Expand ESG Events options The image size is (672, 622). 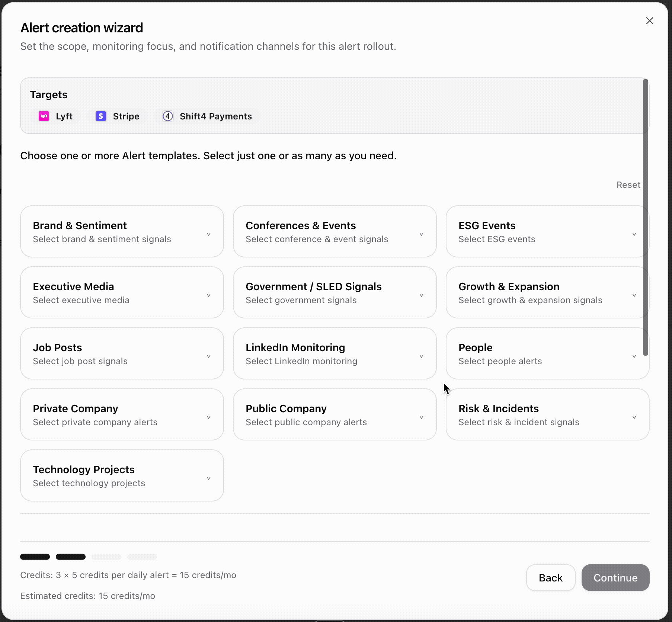(x=634, y=234)
